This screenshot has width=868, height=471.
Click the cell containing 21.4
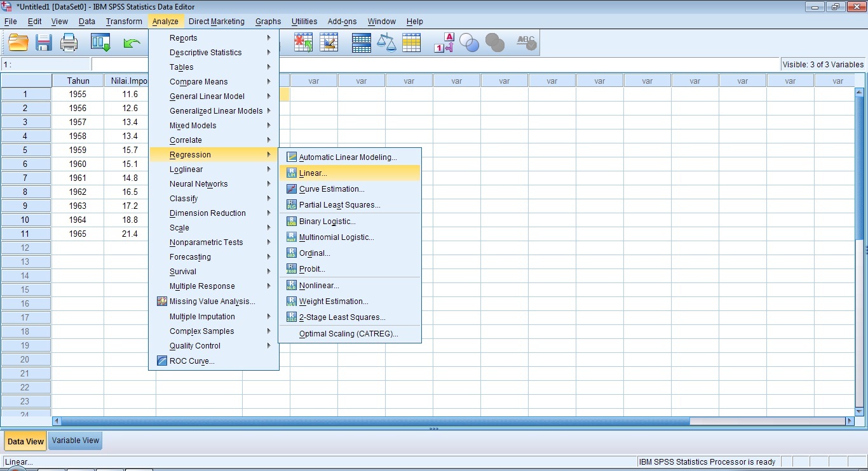point(130,234)
